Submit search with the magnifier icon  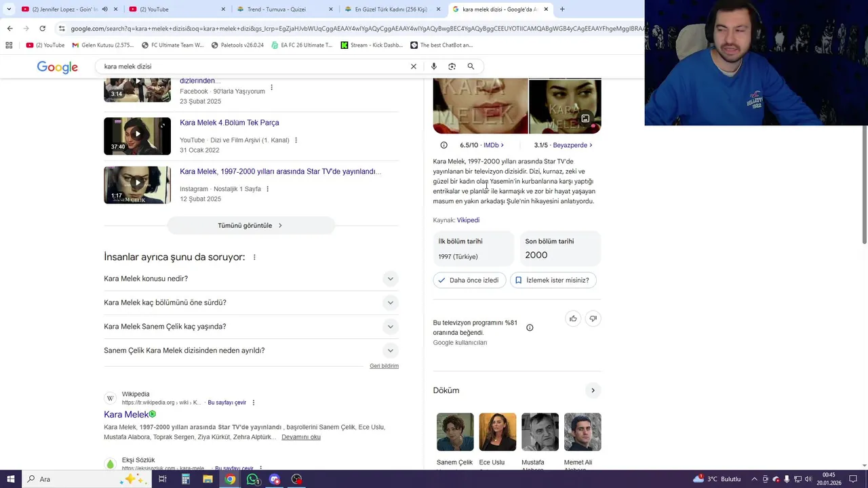click(x=471, y=66)
